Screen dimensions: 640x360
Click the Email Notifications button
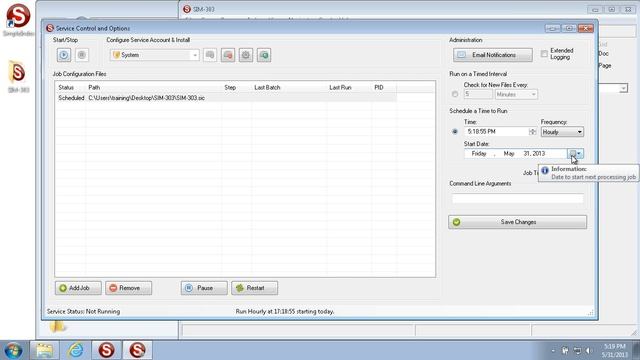coord(493,55)
